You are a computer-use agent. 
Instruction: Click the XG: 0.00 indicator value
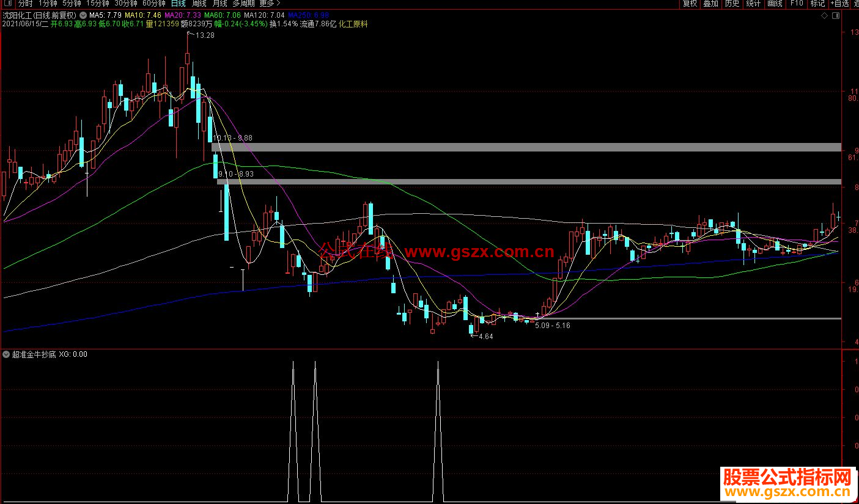tap(73, 354)
